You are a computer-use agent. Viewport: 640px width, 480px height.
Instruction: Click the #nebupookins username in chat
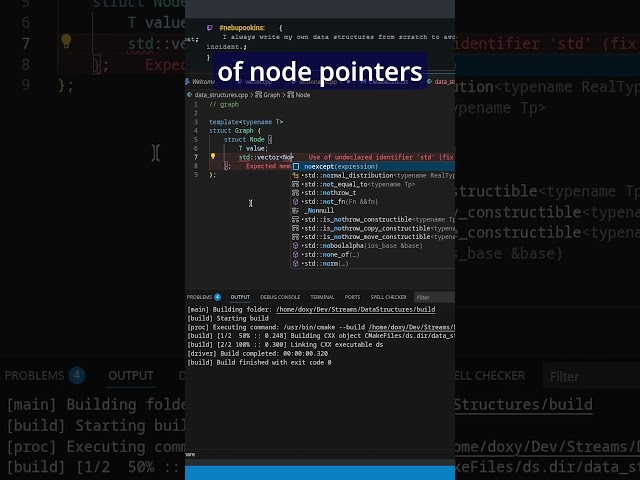tap(242, 28)
